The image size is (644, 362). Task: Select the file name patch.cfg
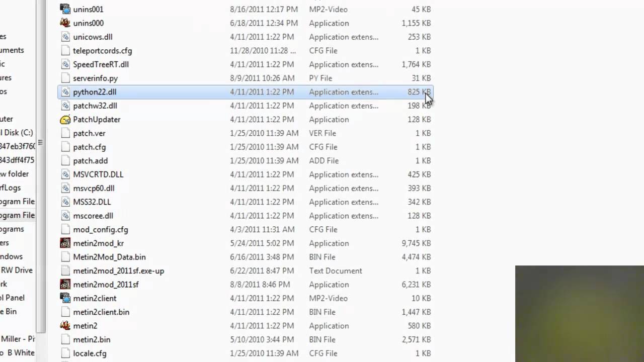pos(89,147)
